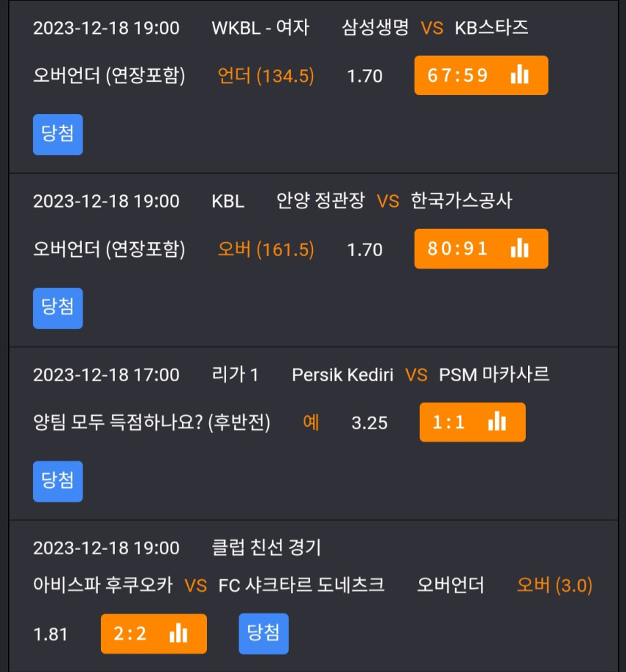
Task: Click 당첨 badge under KBL match
Action: point(58,308)
